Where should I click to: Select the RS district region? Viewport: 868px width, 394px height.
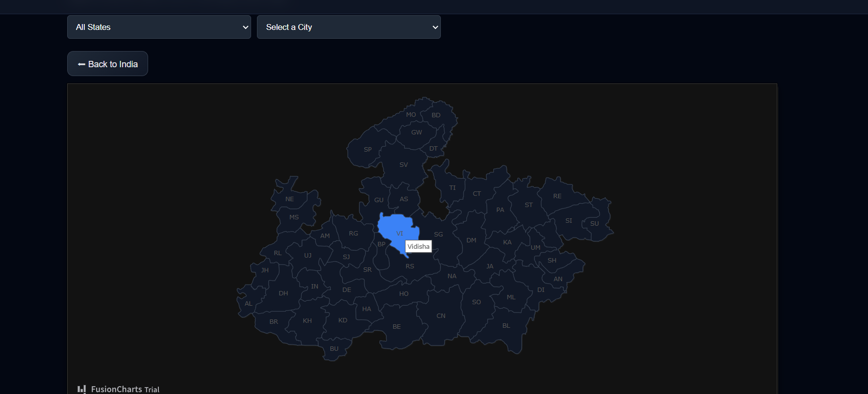(409, 266)
